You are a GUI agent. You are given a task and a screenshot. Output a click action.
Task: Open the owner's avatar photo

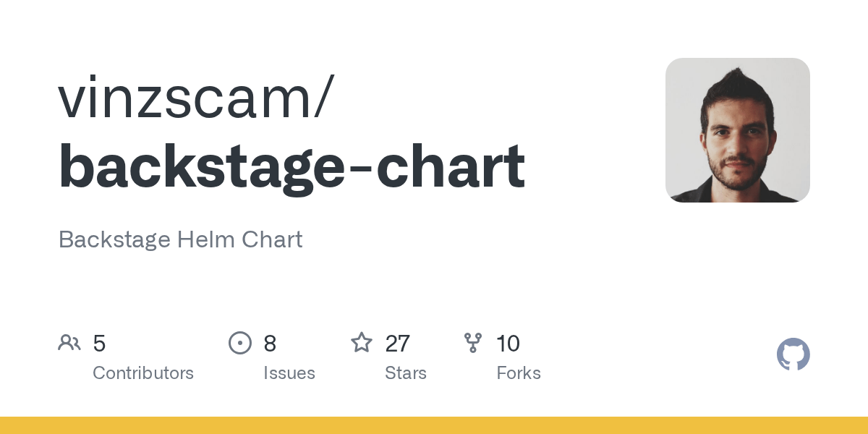pyautogui.click(x=737, y=130)
